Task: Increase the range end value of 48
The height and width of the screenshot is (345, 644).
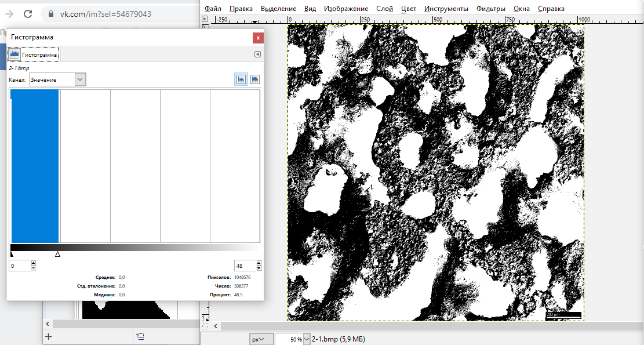Action: pyautogui.click(x=259, y=263)
